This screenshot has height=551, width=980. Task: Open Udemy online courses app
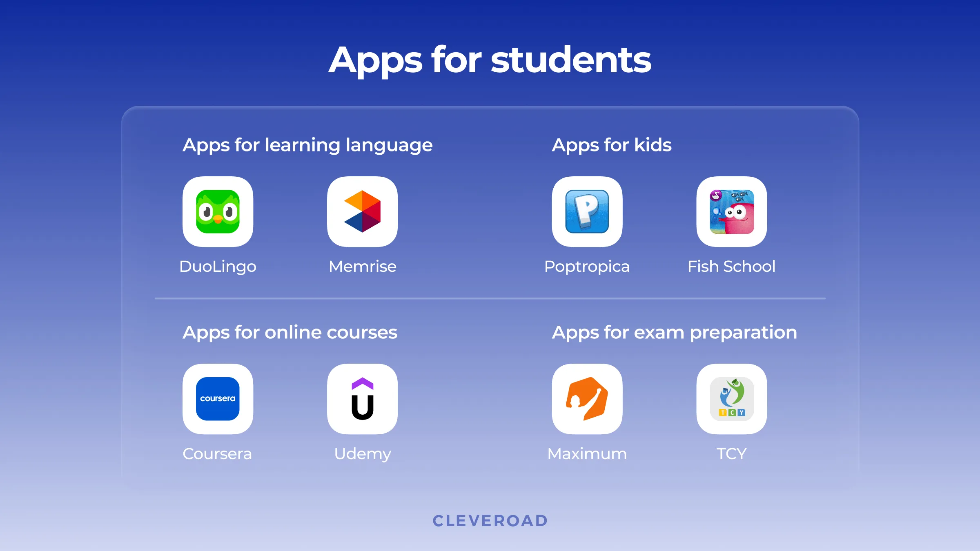362,399
